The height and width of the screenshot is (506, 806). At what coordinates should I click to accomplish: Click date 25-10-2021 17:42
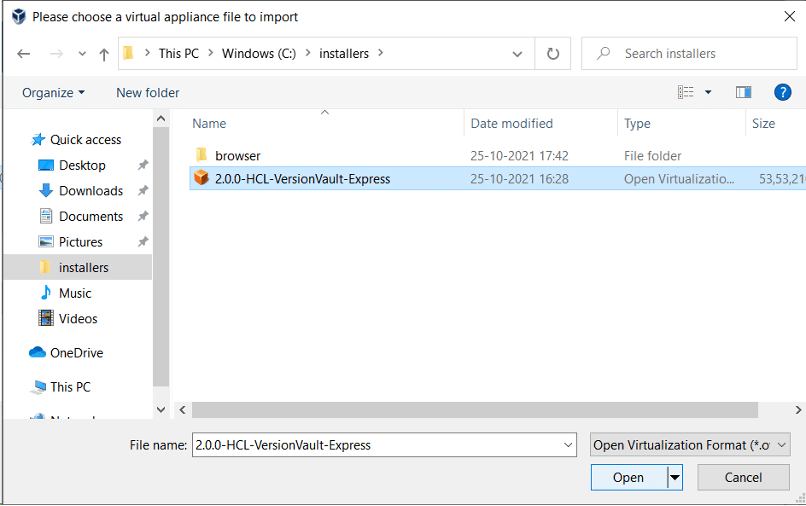point(519,156)
